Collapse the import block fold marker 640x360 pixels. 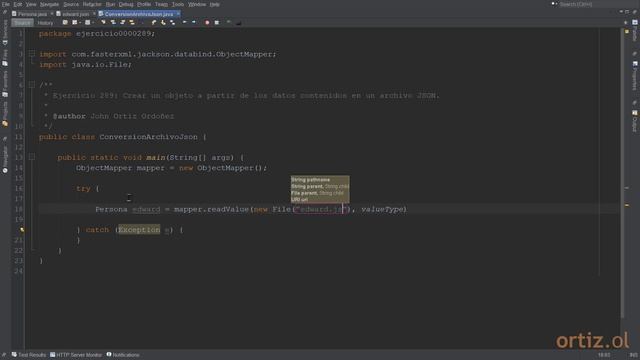click(32, 54)
